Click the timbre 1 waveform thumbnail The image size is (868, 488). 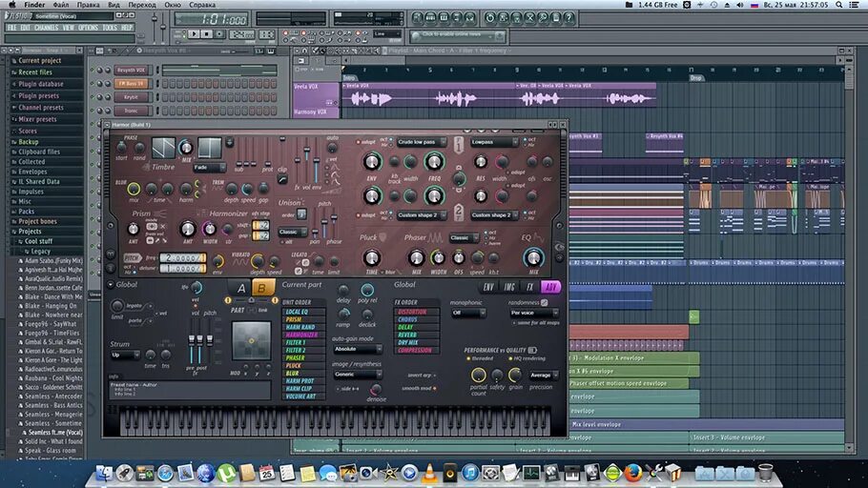tap(163, 149)
